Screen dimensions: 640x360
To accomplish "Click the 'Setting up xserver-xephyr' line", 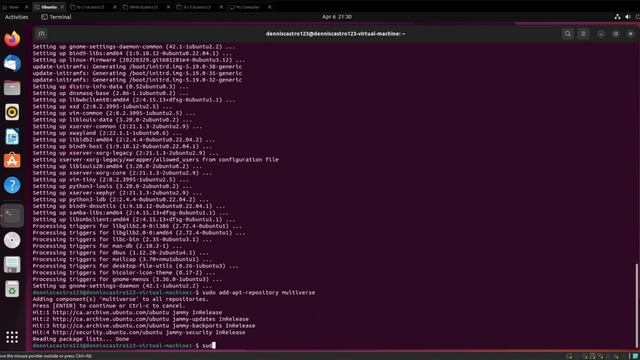I will [118, 193].
